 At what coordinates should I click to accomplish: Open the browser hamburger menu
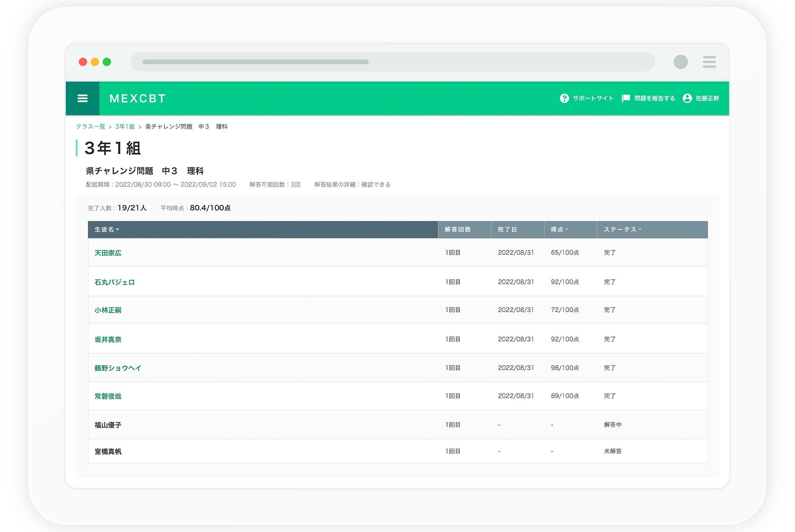(x=709, y=62)
